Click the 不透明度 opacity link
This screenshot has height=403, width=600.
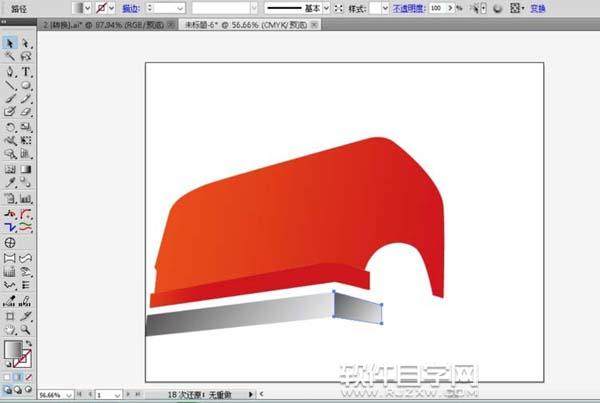[410, 7]
